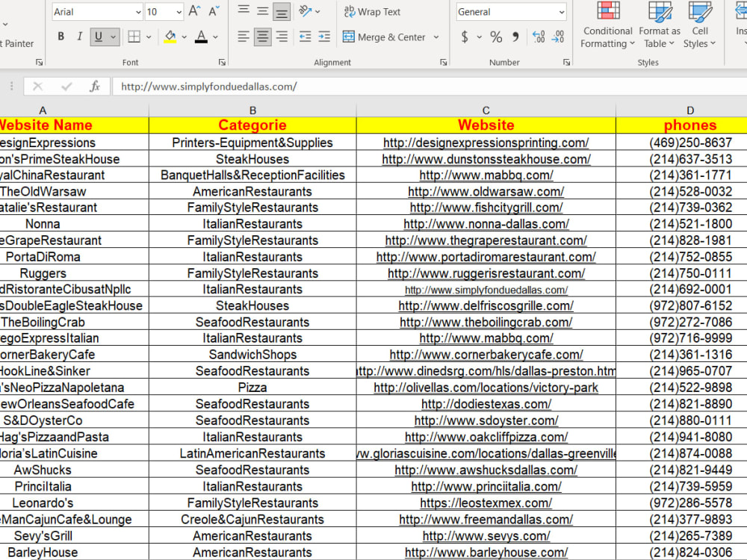This screenshot has height=560, width=747.
Task: Open Format as Table gallery
Action: 660,25
